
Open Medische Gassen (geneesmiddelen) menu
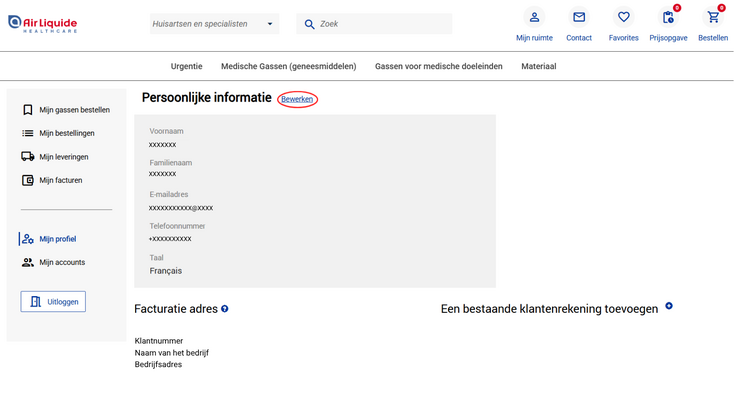pyautogui.click(x=289, y=67)
